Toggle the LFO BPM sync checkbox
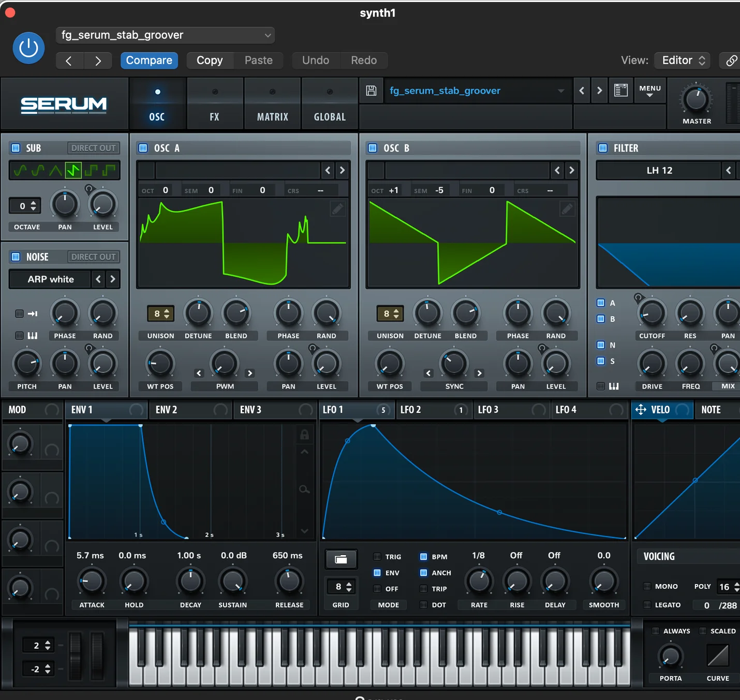The image size is (740, 700). click(423, 557)
